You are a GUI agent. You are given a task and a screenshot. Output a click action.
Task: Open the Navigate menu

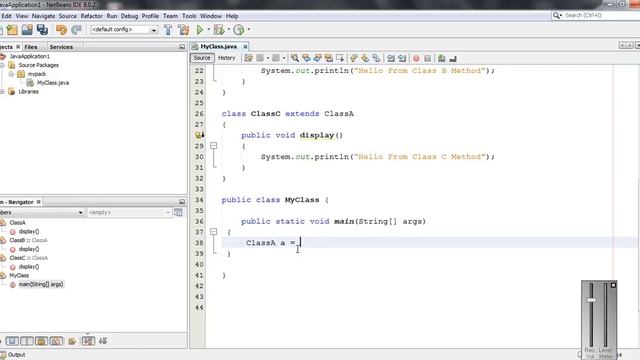tap(43, 16)
